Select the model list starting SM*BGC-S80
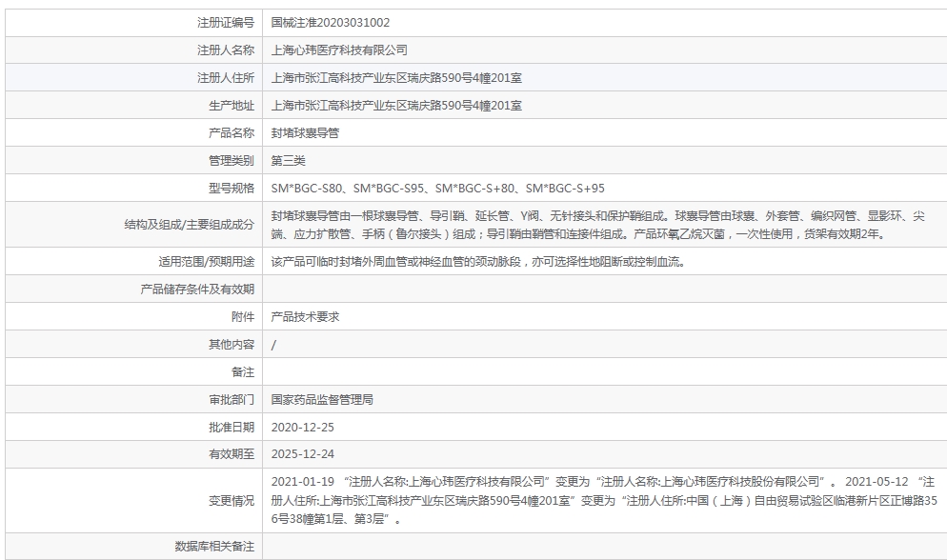The image size is (947, 560). point(438,189)
